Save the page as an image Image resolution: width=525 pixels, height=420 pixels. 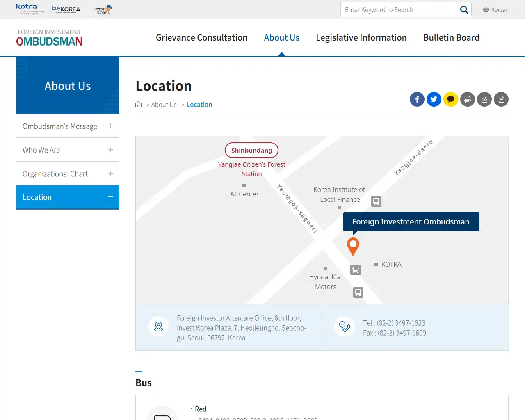click(484, 99)
